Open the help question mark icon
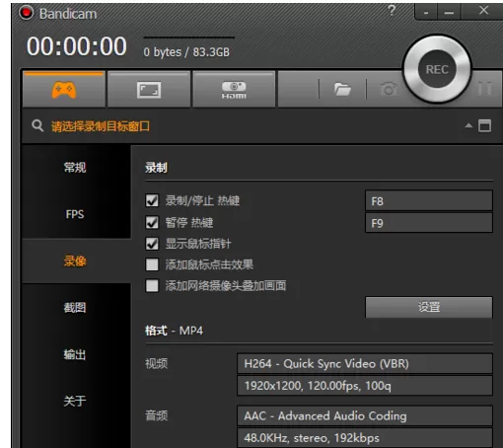 pos(392,11)
